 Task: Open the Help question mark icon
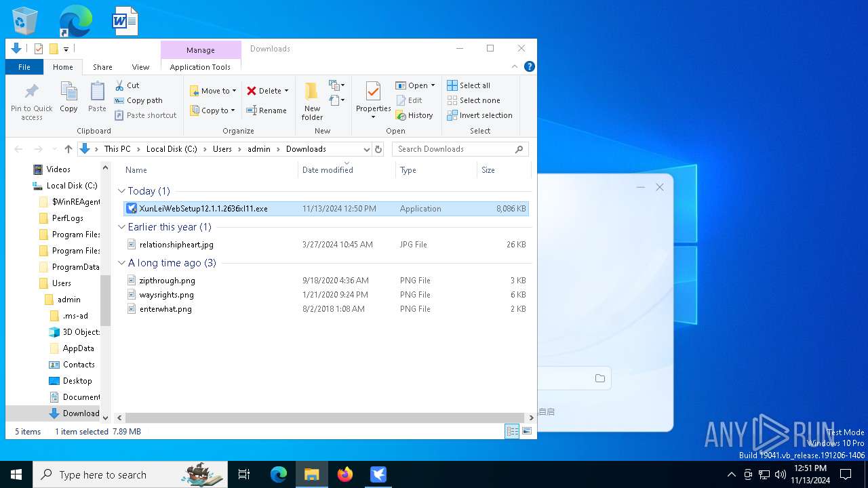530,66
